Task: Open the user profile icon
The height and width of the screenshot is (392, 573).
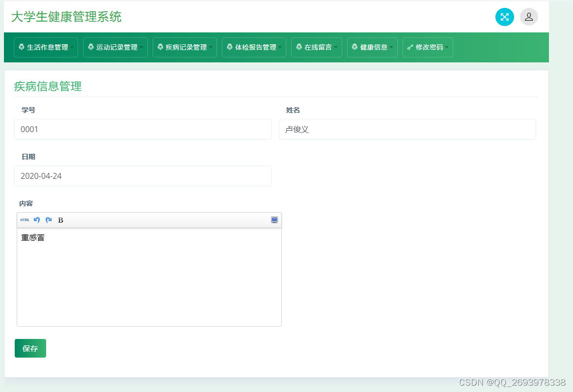Action: click(529, 17)
